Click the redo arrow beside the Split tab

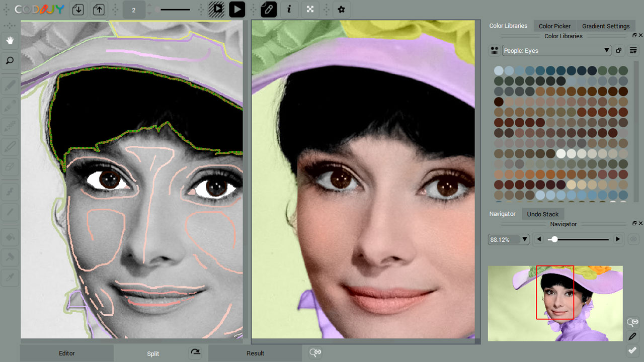tap(196, 353)
